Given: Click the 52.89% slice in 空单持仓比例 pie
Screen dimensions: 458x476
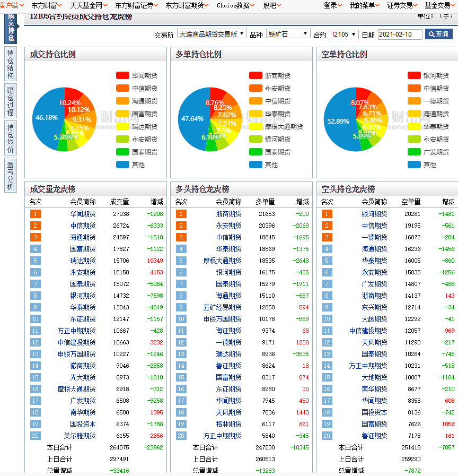Looking at the screenshot, I should 338,122.
